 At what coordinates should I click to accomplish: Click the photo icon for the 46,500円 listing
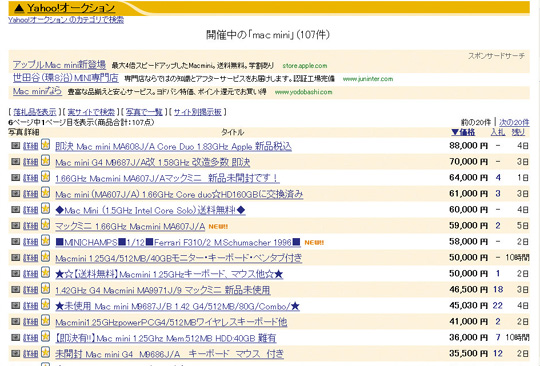coord(15,290)
